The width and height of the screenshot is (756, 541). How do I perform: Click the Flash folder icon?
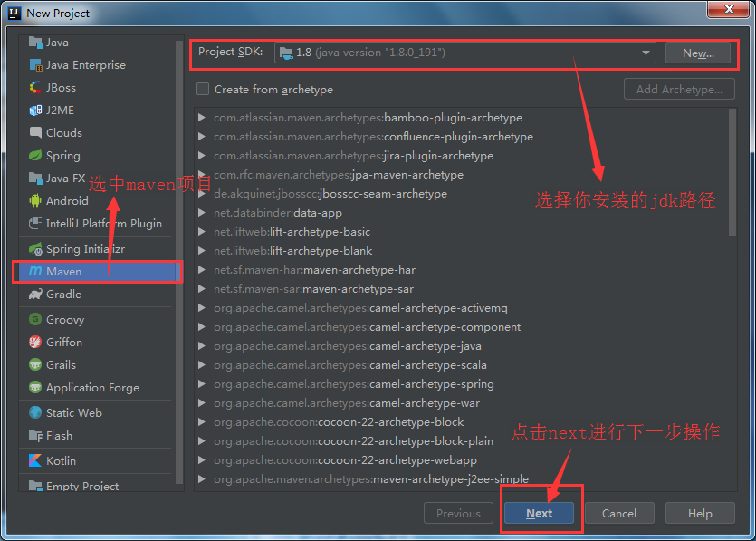(x=35, y=436)
